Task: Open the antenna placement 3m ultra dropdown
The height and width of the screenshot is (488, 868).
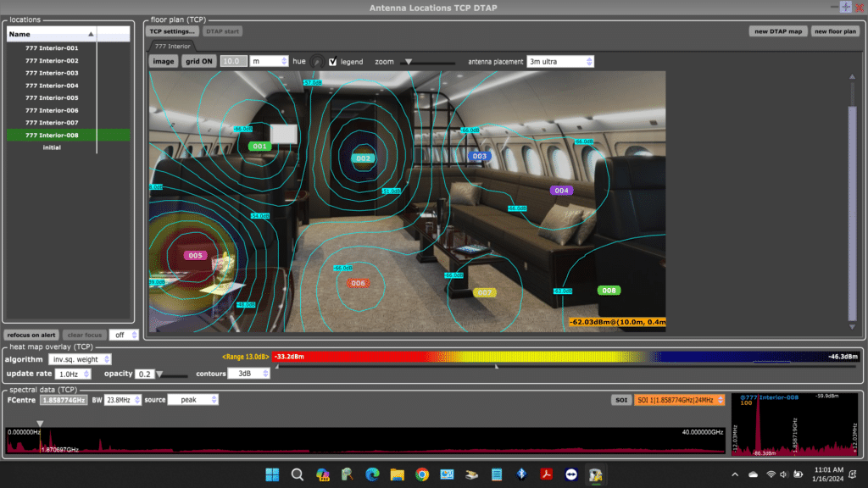Action: coord(560,61)
